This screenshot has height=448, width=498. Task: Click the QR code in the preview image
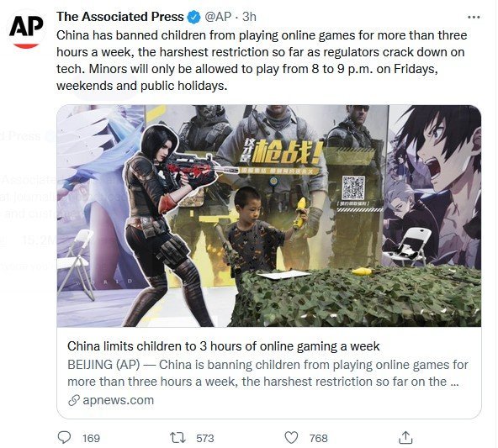[352, 187]
